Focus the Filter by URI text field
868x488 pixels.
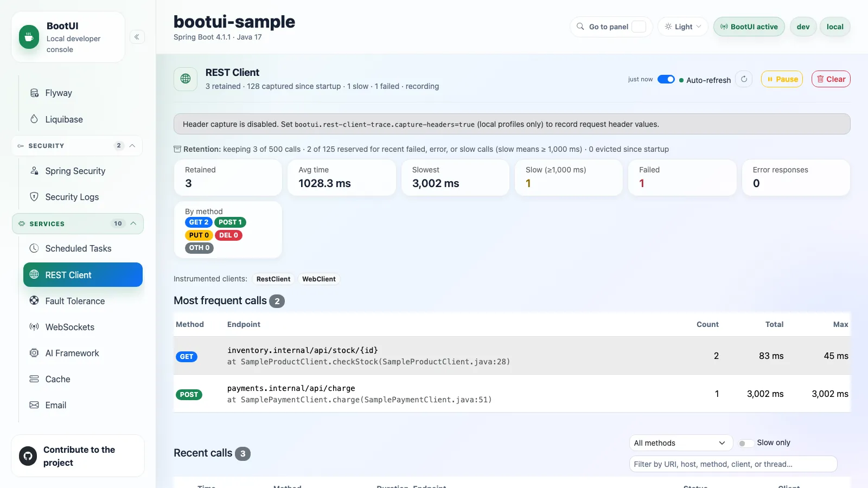pos(733,464)
